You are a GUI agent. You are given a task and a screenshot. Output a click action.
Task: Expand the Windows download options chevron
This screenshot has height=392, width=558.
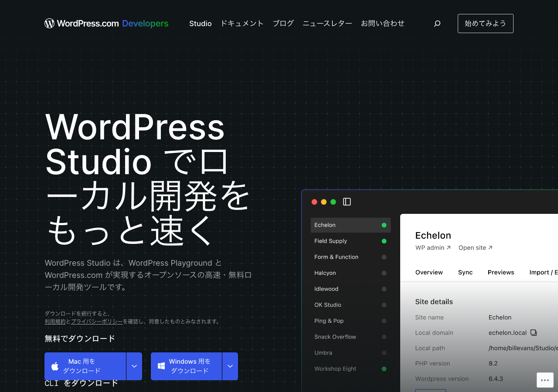click(x=230, y=366)
